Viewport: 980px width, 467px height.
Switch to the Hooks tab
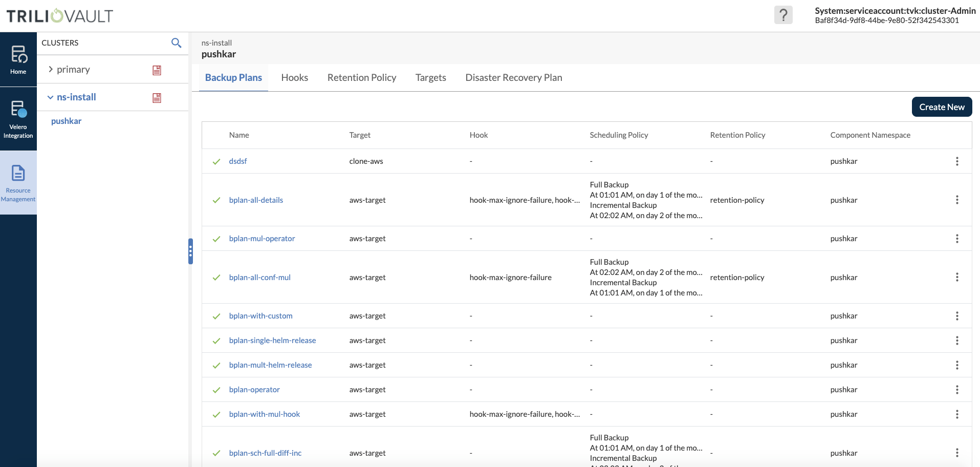pos(294,78)
